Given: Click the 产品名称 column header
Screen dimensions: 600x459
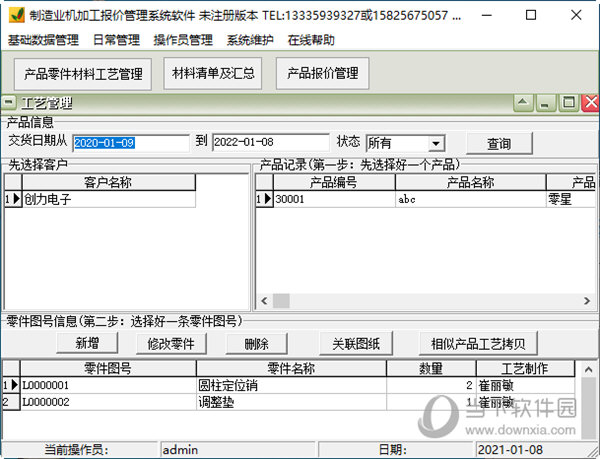Looking at the screenshot, I should point(470,182).
